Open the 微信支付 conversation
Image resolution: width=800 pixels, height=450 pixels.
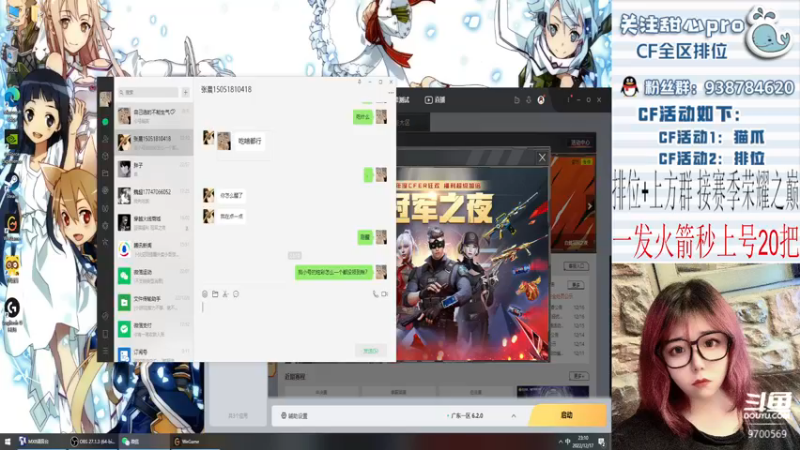(154, 329)
